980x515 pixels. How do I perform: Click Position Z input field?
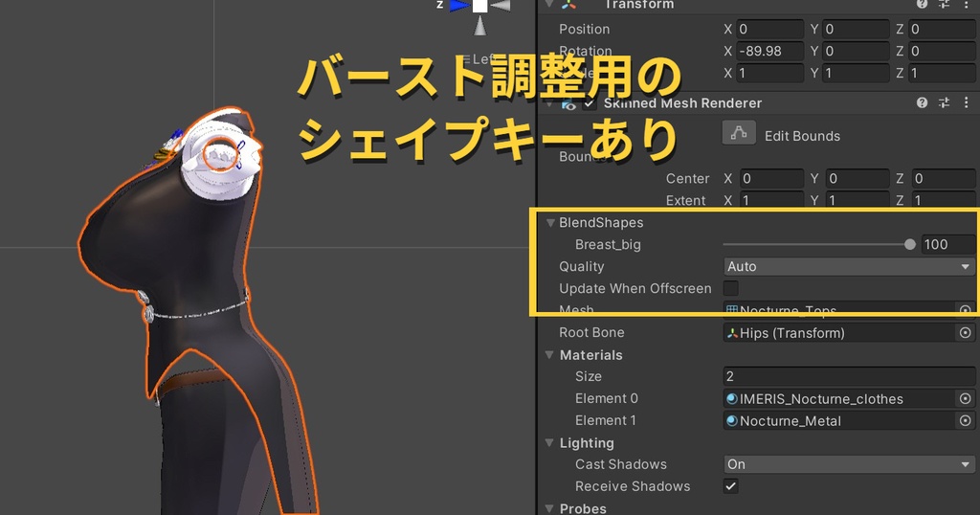(943, 29)
